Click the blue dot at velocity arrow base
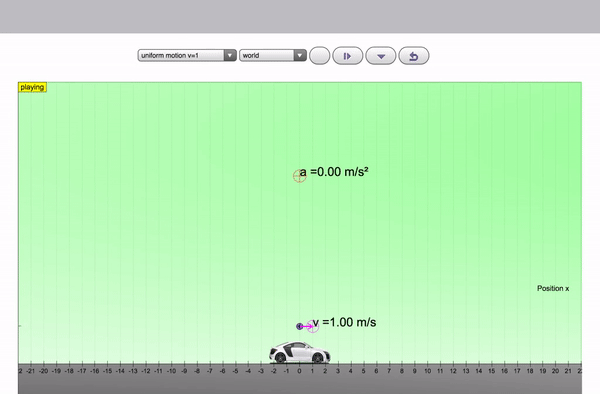The height and width of the screenshot is (394, 600). [x=300, y=326]
